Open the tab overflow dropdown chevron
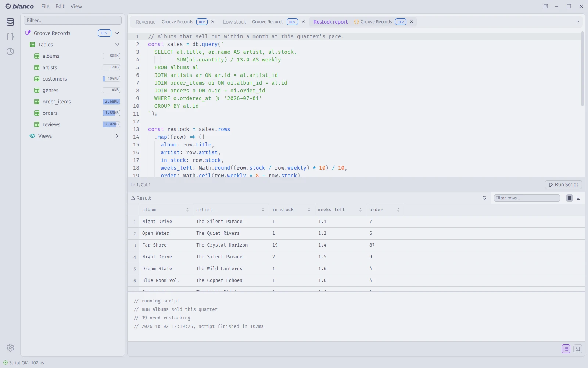This screenshot has width=588, height=368. tap(578, 22)
